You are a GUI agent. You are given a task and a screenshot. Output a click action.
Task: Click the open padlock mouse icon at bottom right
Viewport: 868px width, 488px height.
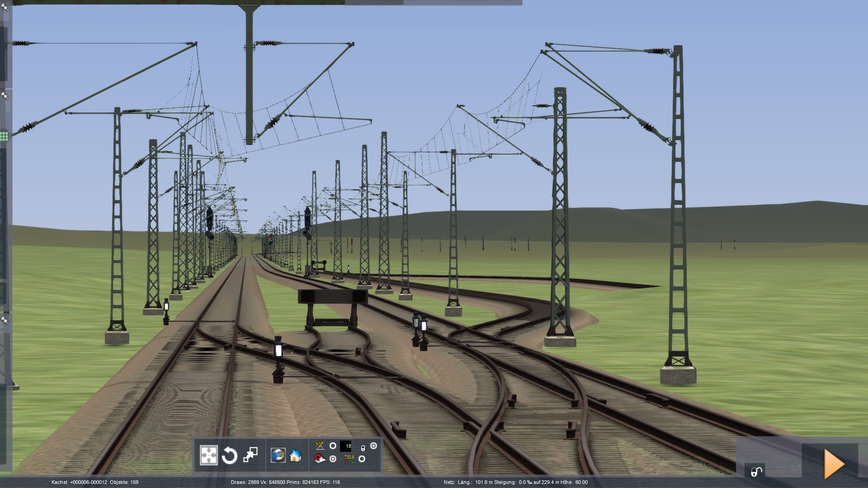(756, 472)
